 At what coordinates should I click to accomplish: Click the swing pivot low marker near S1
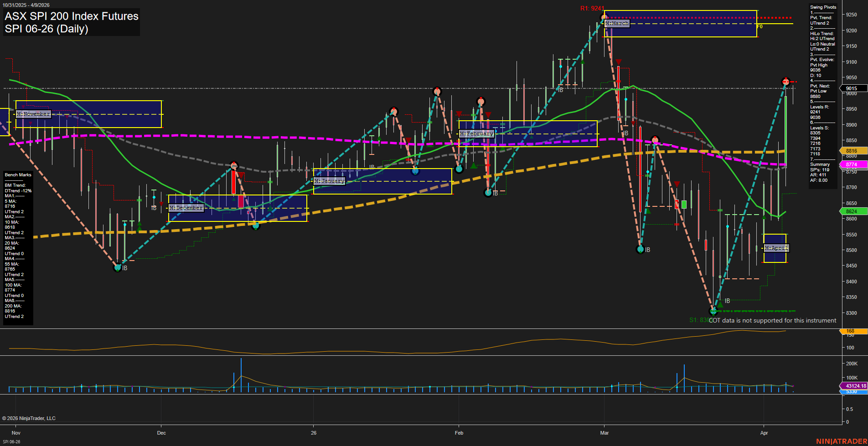(714, 311)
